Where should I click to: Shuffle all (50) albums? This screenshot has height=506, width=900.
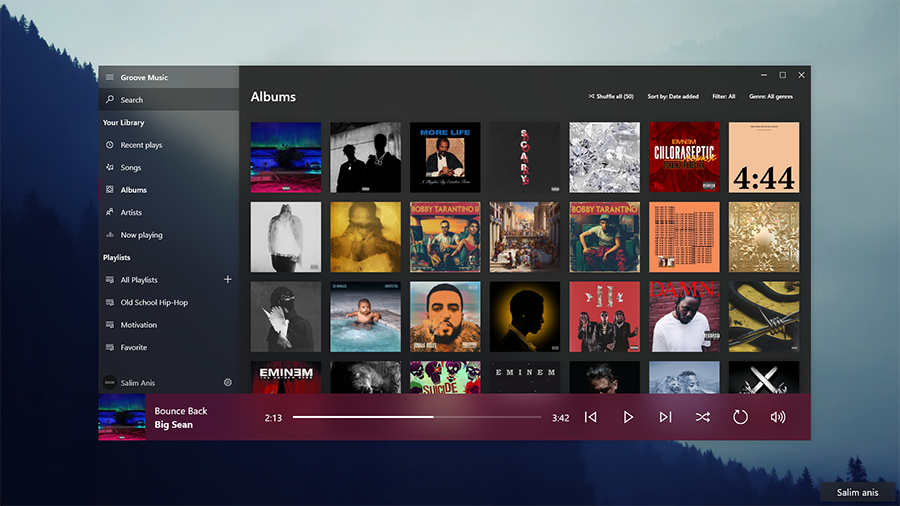tap(611, 96)
